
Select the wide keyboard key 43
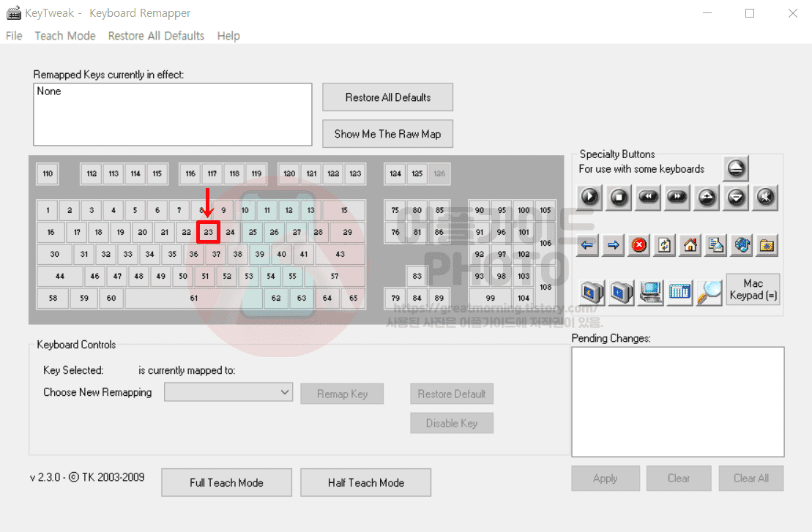click(340, 254)
